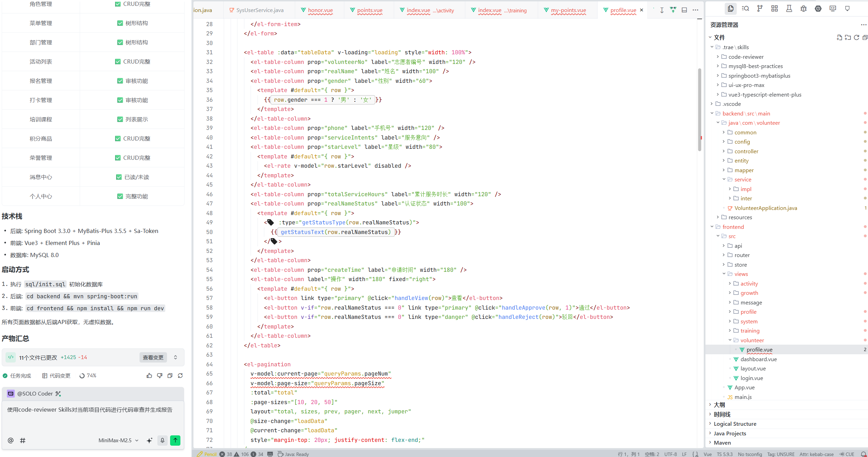The image size is (868, 457).
Task: Send the message with green arrow button
Action: pos(175,440)
